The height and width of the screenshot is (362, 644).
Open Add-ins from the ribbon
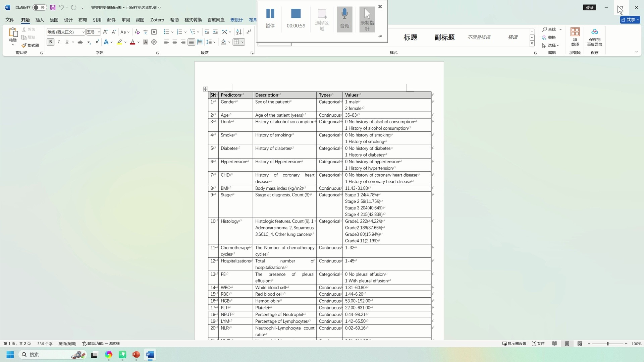[x=575, y=37]
